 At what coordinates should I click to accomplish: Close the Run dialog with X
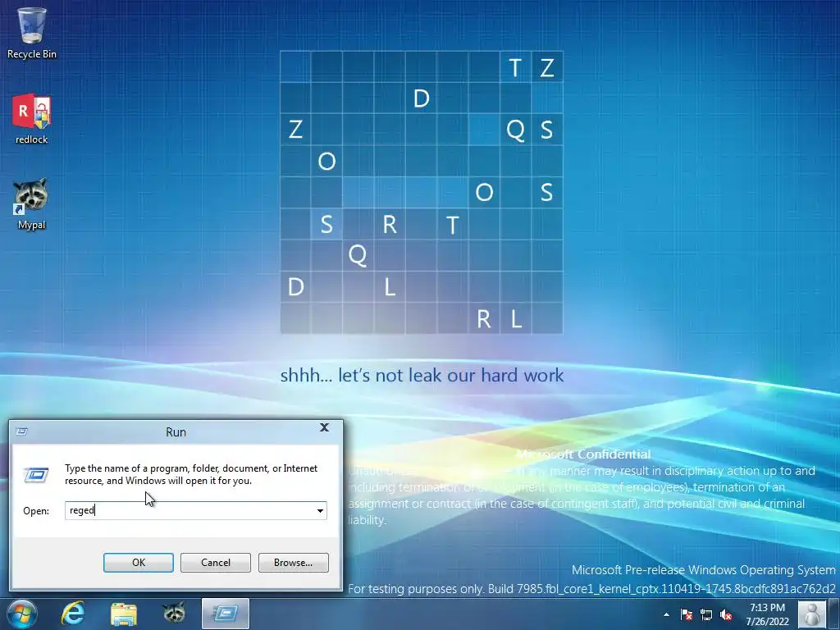pyautogui.click(x=324, y=427)
